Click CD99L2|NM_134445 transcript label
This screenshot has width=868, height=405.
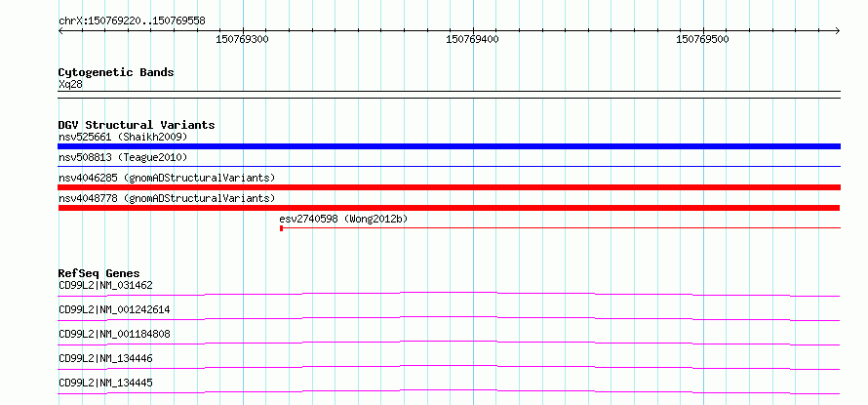(x=105, y=383)
